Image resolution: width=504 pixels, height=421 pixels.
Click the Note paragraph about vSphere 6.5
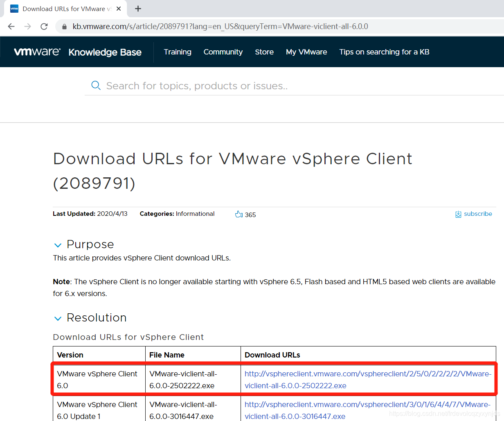coord(274,287)
